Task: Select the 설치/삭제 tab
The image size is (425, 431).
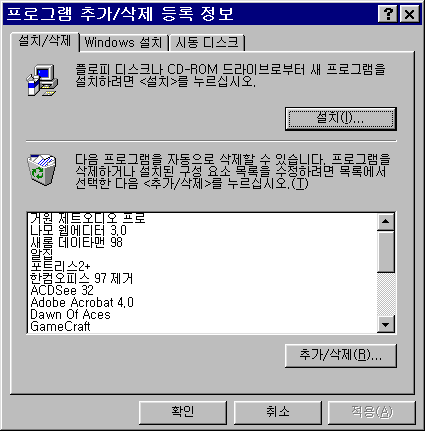Action: click(x=45, y=41)
